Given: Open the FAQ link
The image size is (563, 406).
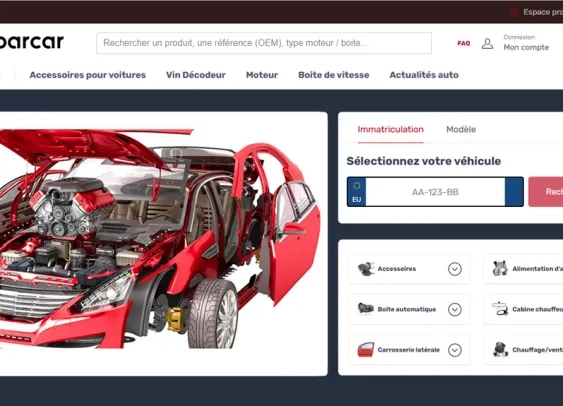Looking at the screenshot, I should [464, 43].
